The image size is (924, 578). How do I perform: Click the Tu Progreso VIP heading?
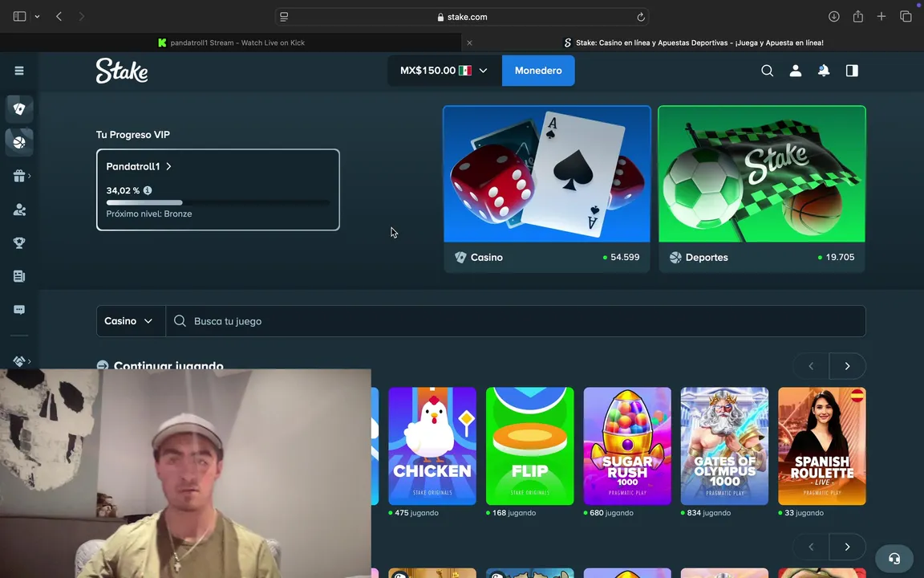[133, 135]
